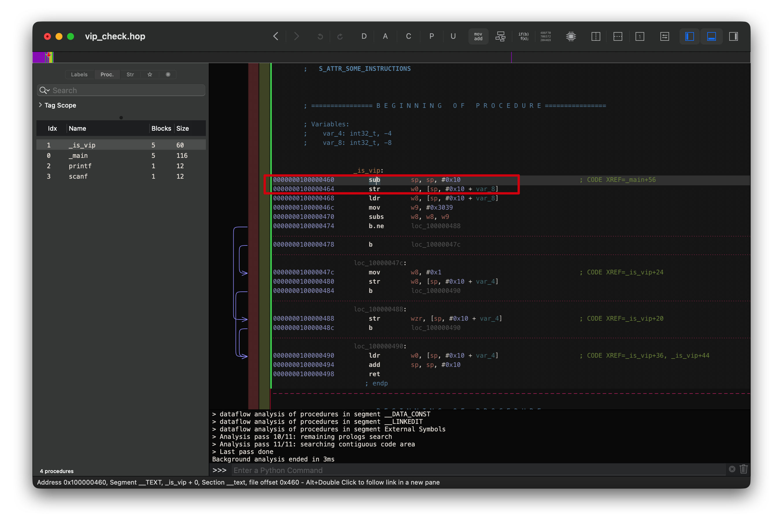Click the purple segment in navigation bar

(39, 57)
